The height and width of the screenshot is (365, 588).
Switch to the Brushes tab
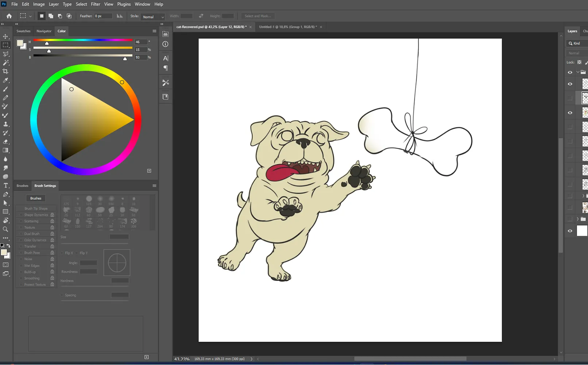tap(22, 186)
